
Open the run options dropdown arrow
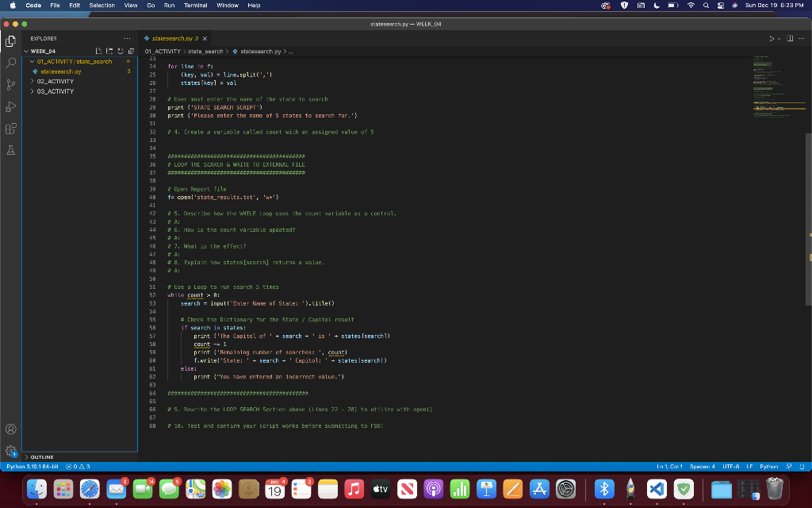click(x=779, y=38)
